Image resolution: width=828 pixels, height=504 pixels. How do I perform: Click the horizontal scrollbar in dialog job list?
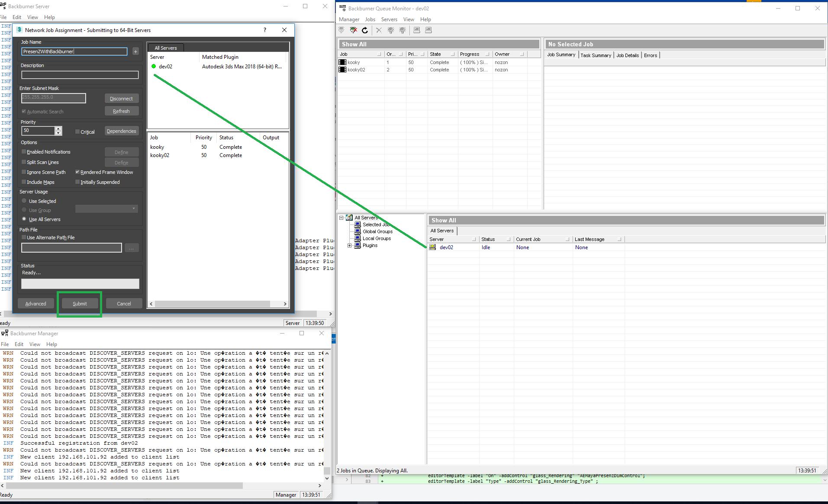click(x=213, y=304)
